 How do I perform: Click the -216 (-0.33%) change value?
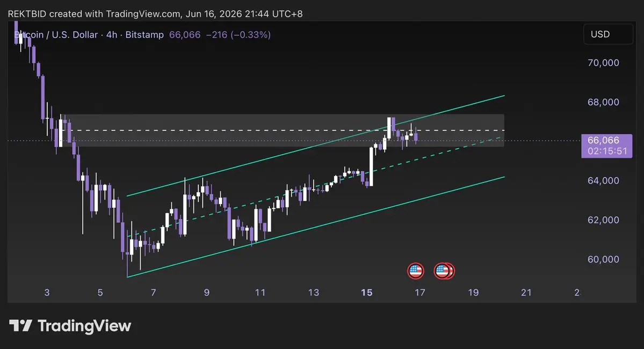(x=238, y=35)
